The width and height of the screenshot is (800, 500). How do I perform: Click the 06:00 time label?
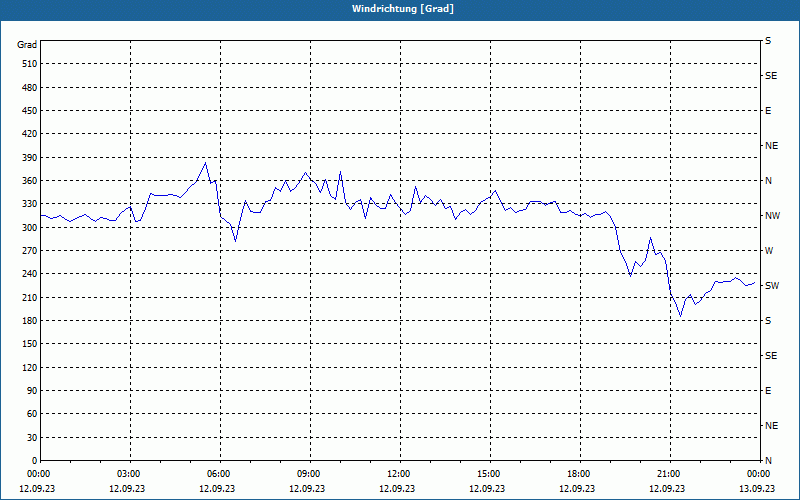click(x=220, y=474)
